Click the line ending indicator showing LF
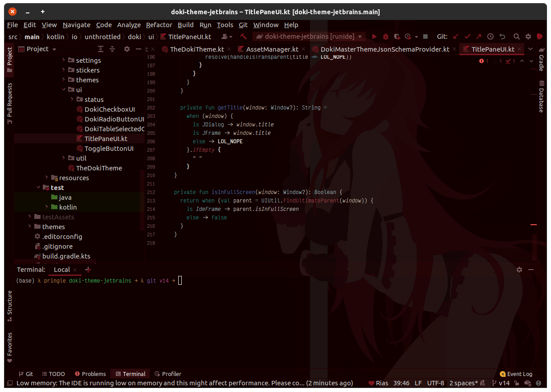The image size is (551, 392). (418, 383)
